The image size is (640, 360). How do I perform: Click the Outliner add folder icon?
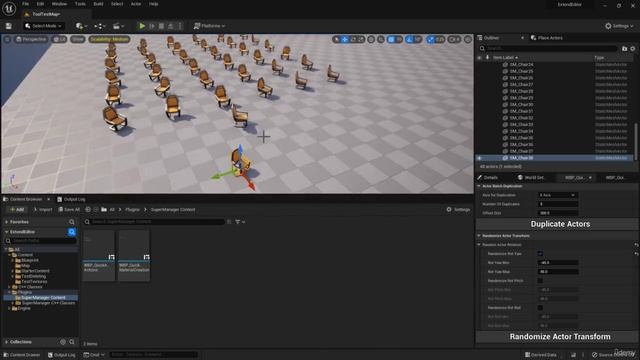point(624,49)
